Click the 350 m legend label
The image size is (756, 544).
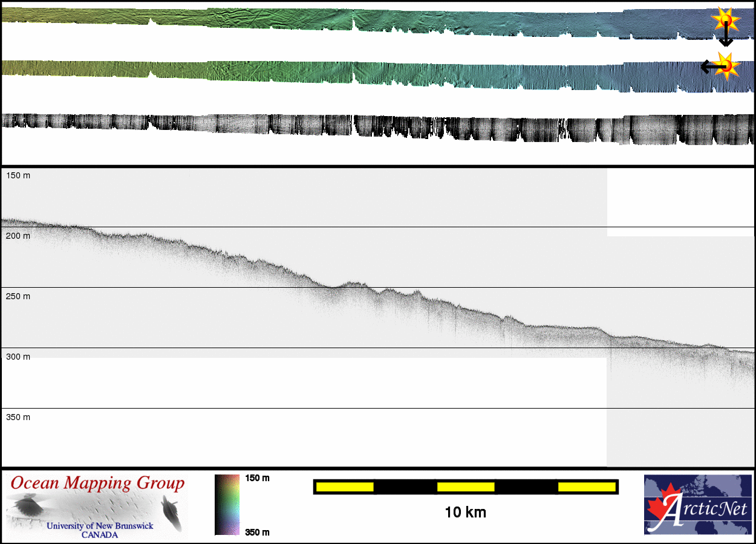pyautogui.click(x=256, y=532)
